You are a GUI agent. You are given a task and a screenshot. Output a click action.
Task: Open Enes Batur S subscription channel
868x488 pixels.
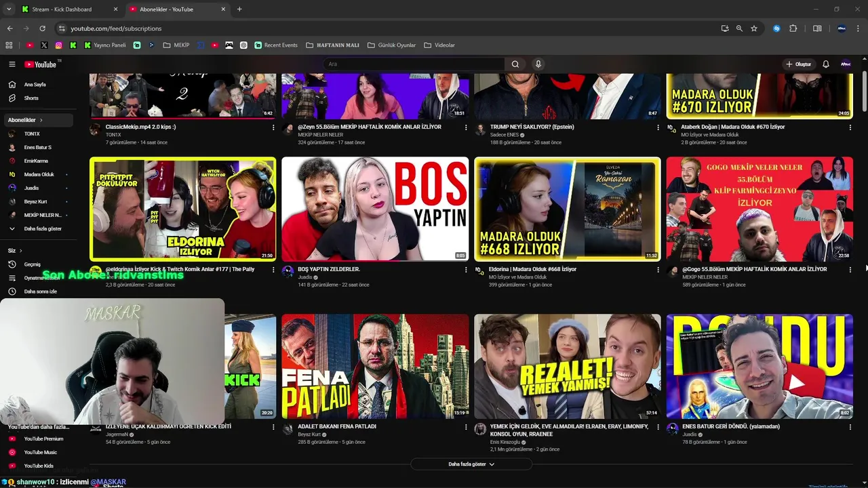click(37, 147)
